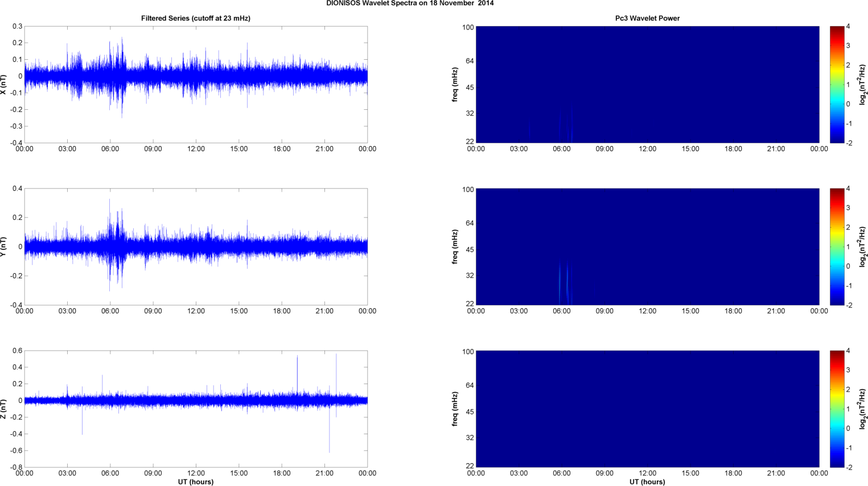Click the 'Z (nT)' axis label

4,409
